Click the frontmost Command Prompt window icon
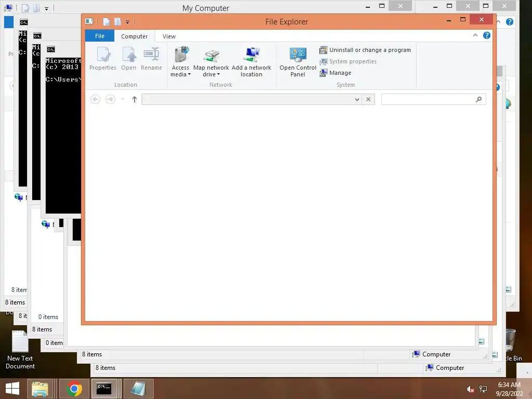Viewport: 532px width, 399px height. [x=51, y=49]
